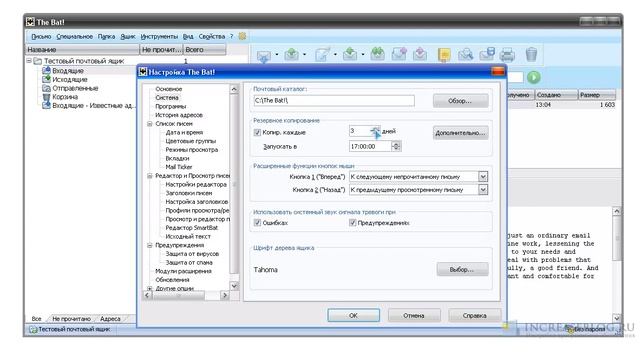Select Основное in the settings tree
640x360 pixels.
point(169,89)
